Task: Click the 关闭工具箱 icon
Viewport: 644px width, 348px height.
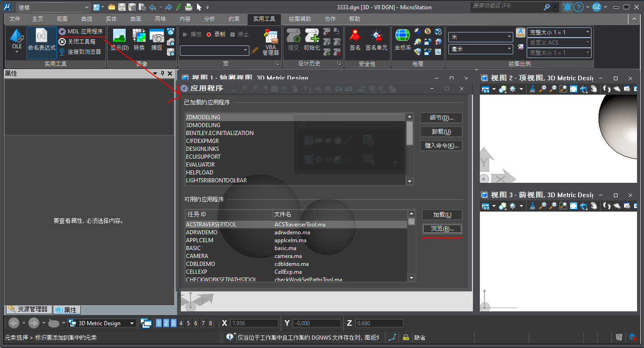Action: tap(62, 42)
